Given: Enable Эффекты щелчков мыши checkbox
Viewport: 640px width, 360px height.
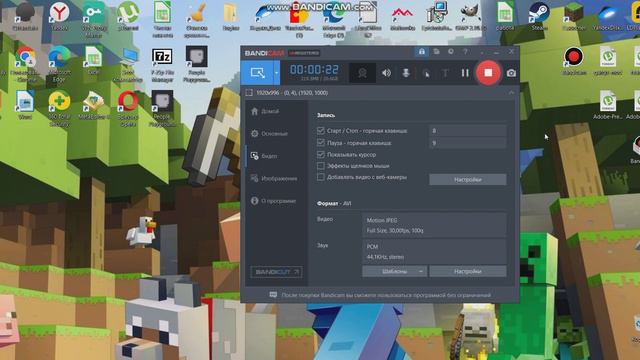Looking at the screenshot, I should (320, 166).
